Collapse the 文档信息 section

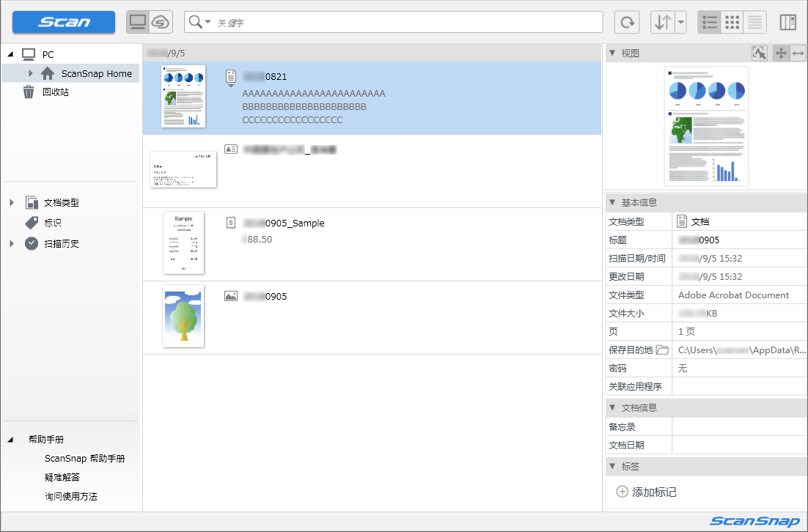pyautogui.click(x=612, y=407)
